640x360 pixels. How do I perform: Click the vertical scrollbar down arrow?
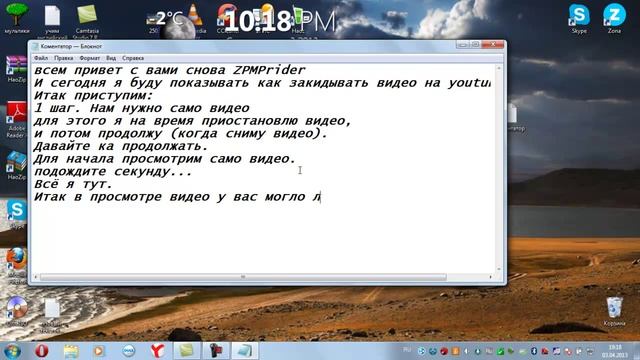[x=499, y=269]
